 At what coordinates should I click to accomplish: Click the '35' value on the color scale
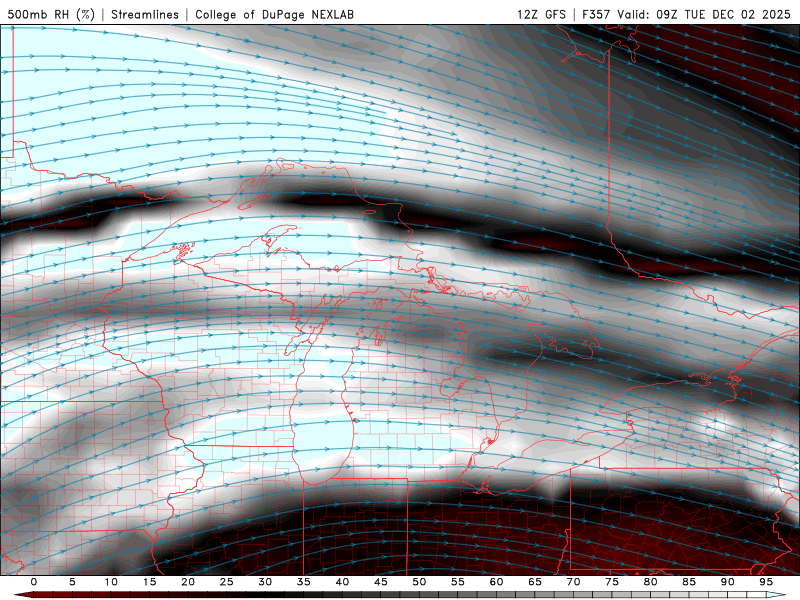click(304, 582)
